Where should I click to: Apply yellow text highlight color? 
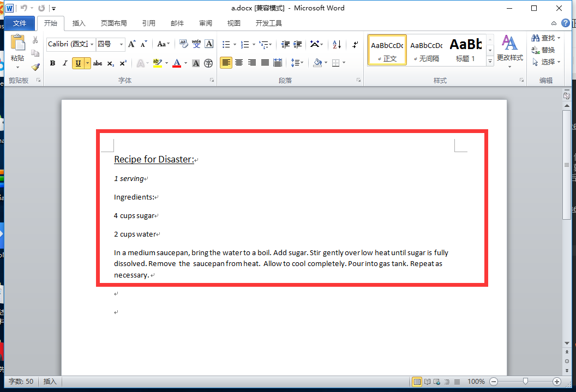coord(158,63)
